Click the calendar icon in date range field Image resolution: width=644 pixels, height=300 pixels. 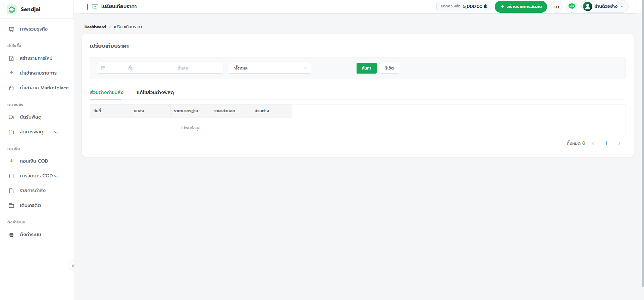tap(103, 68)
